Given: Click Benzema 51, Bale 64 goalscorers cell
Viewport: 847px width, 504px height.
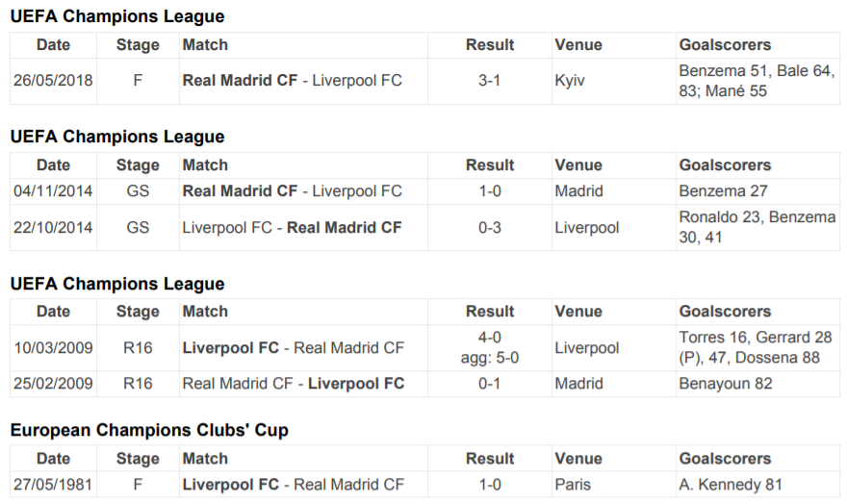Looking at the screenshot, I should pyautogui.click(x=757, y=81).
